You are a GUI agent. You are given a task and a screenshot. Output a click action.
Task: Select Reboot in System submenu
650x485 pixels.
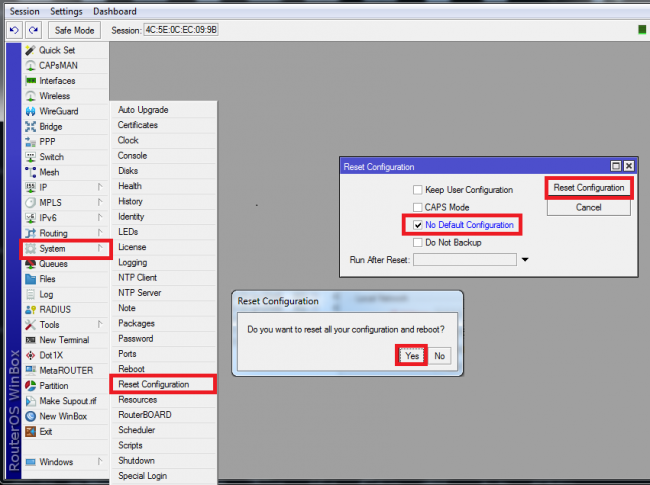coord(163,369)
